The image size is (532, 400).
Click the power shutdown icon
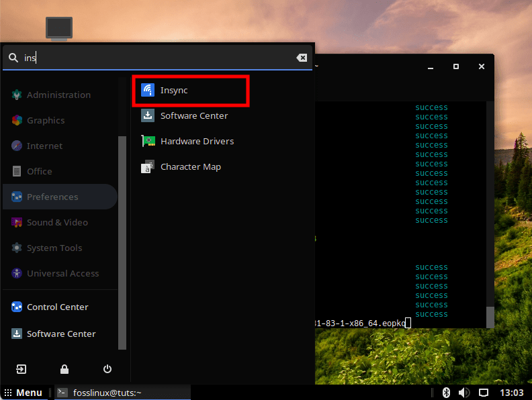point(107,369)
